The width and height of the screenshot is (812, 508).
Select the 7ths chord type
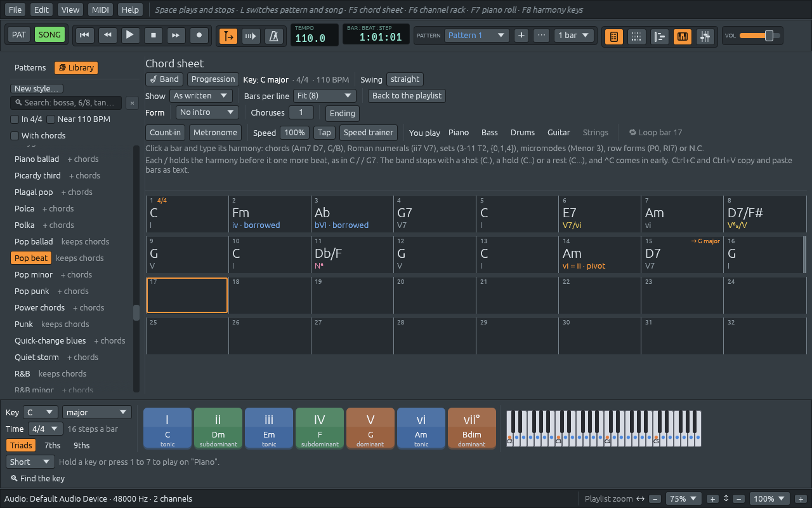[53, 445]
